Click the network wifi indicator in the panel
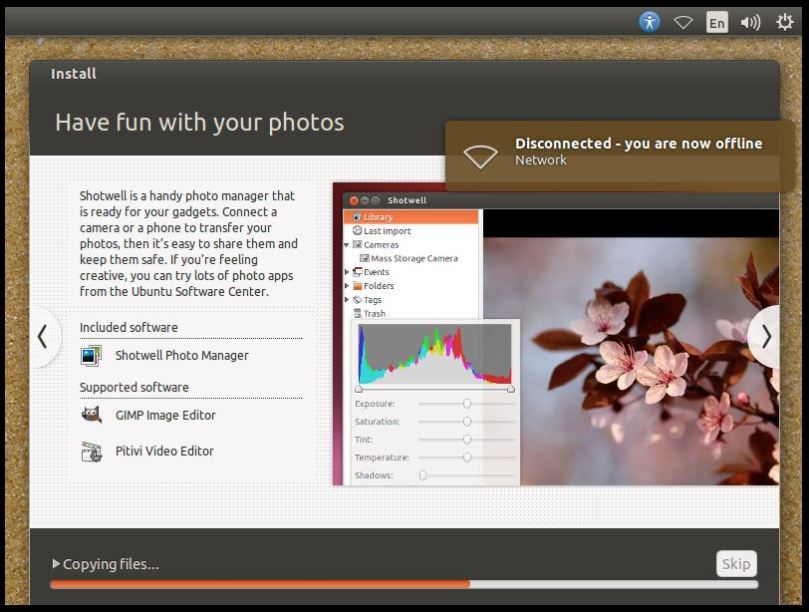 683,20
